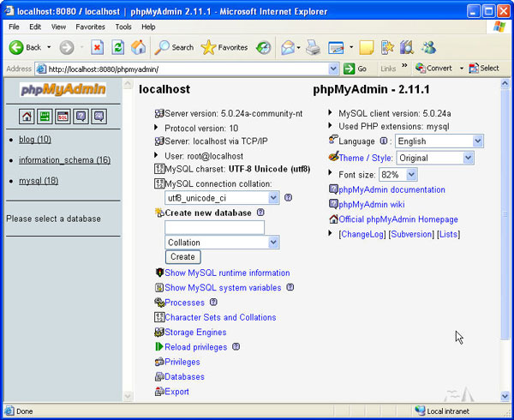Click the History icon in toolbar

pos(264,47)
